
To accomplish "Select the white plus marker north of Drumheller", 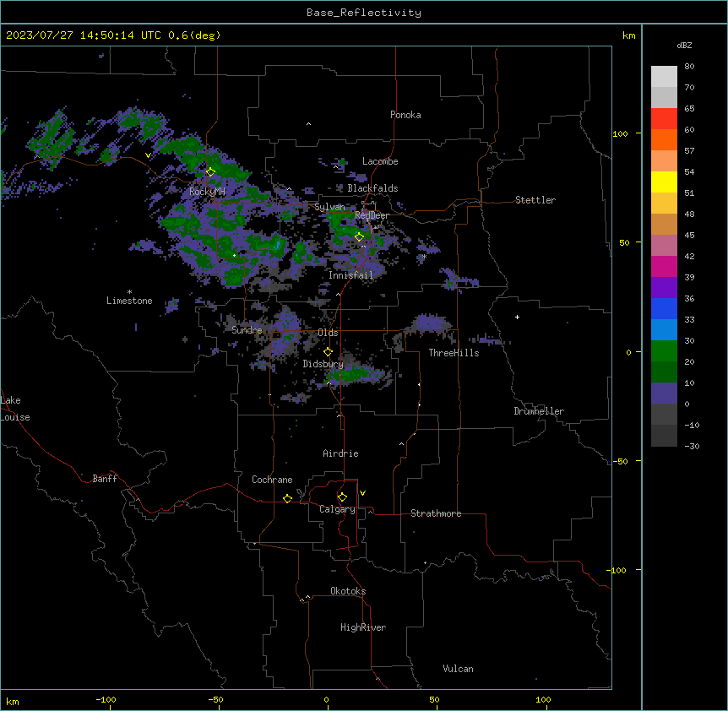I will point(517,317).
